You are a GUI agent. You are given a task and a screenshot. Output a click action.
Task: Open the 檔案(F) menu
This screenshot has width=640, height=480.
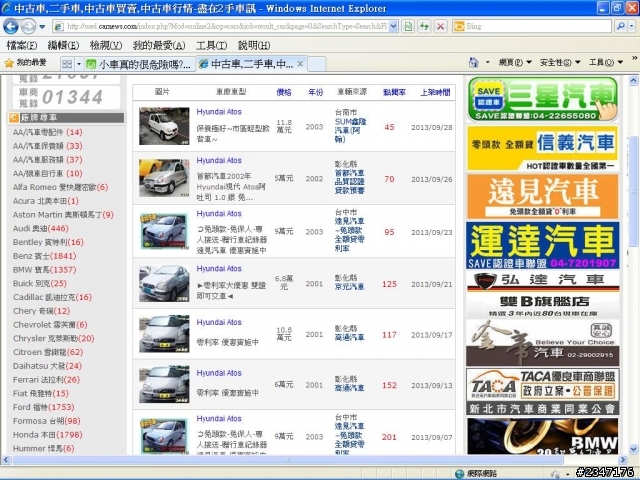(x=22, y=45)
